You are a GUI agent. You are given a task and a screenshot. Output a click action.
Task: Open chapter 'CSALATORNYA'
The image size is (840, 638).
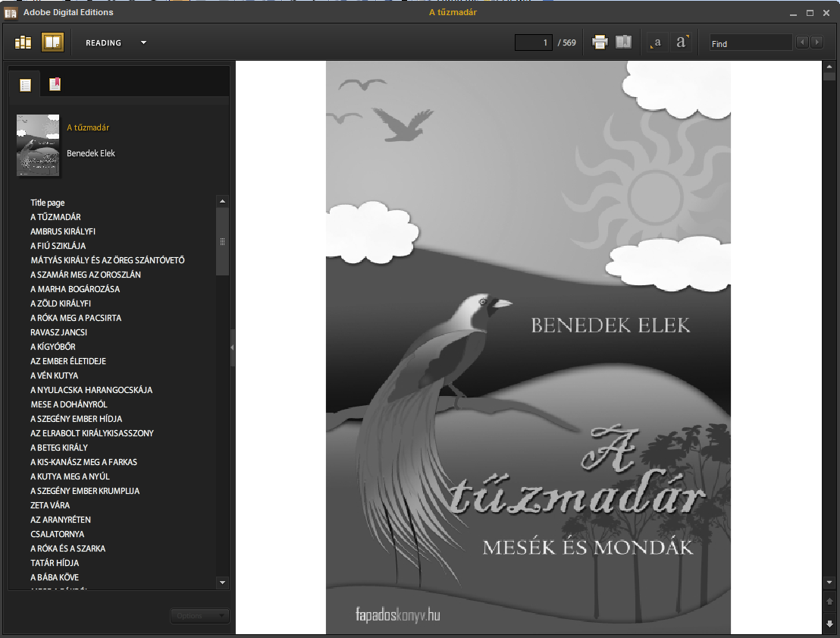[58, 535]
